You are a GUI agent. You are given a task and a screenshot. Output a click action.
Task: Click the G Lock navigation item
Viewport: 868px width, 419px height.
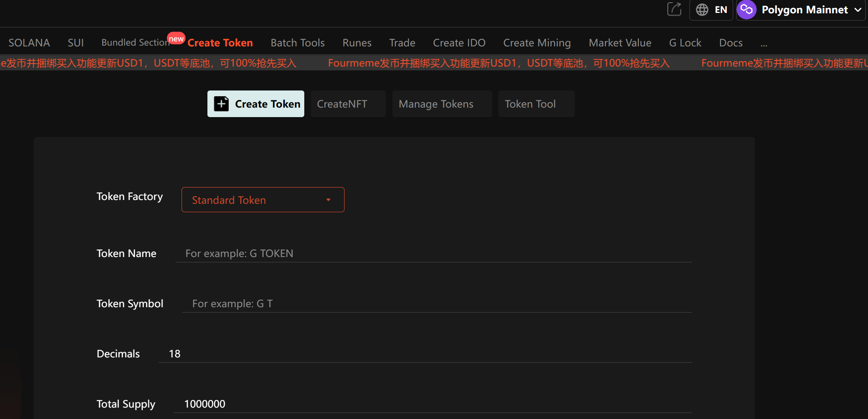[x=685, y=43]
